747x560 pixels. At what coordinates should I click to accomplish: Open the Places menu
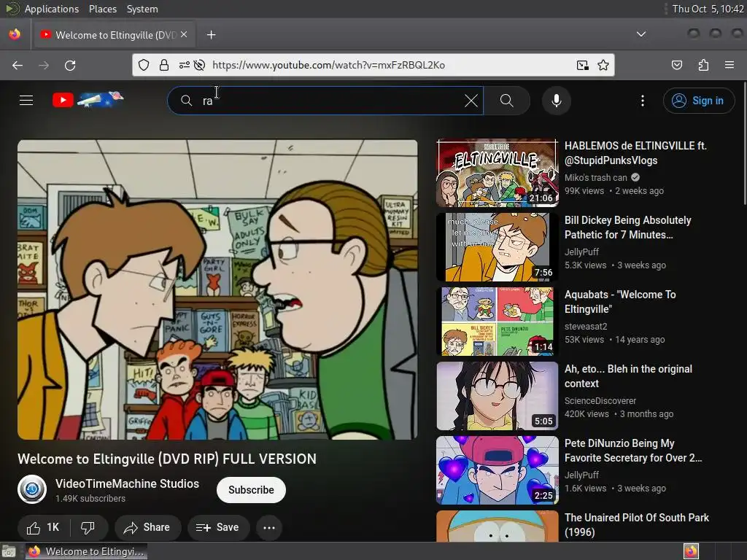(x=102, y=9)
